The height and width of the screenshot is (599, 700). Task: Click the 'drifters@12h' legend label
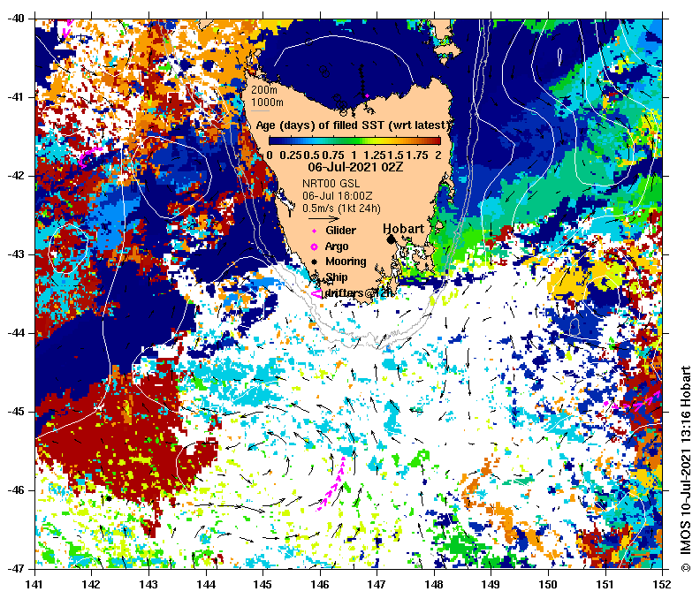[x=360, y=293]
